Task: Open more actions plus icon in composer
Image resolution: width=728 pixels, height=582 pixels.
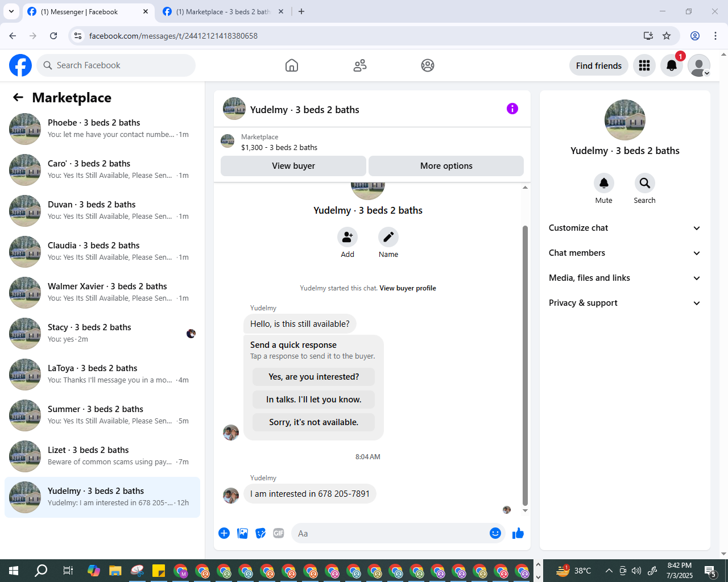Action: (x=224, y=533)
